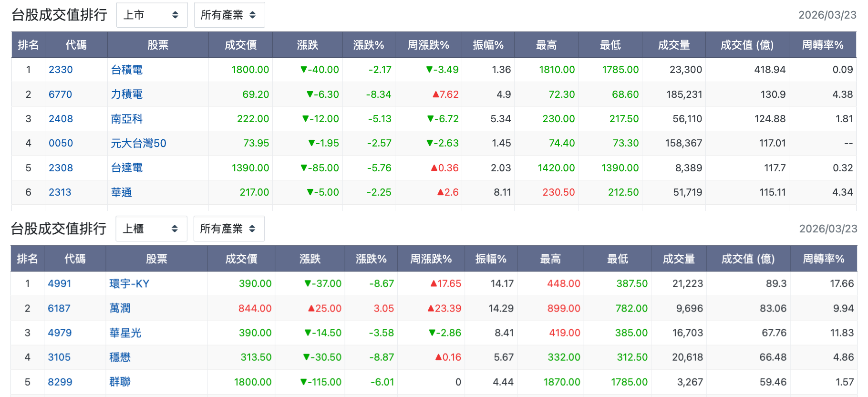Viewport: 868px width, 397px height.
Task: Open 萬潤 stock page
Action: 120,308
